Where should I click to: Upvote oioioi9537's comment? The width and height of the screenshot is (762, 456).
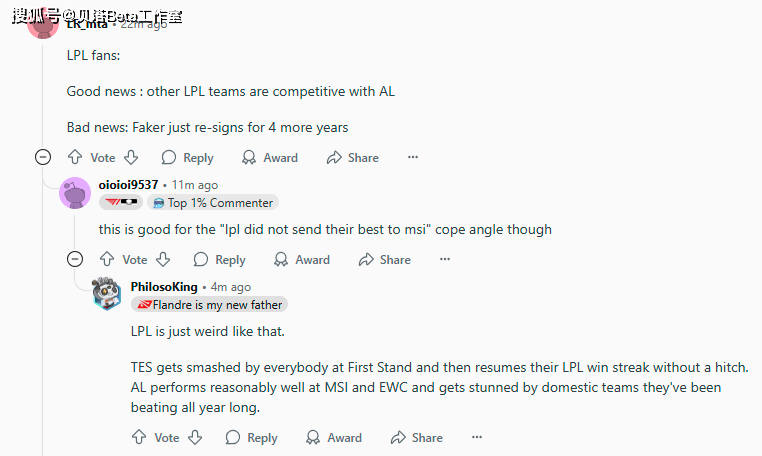(x=107, y=259)
